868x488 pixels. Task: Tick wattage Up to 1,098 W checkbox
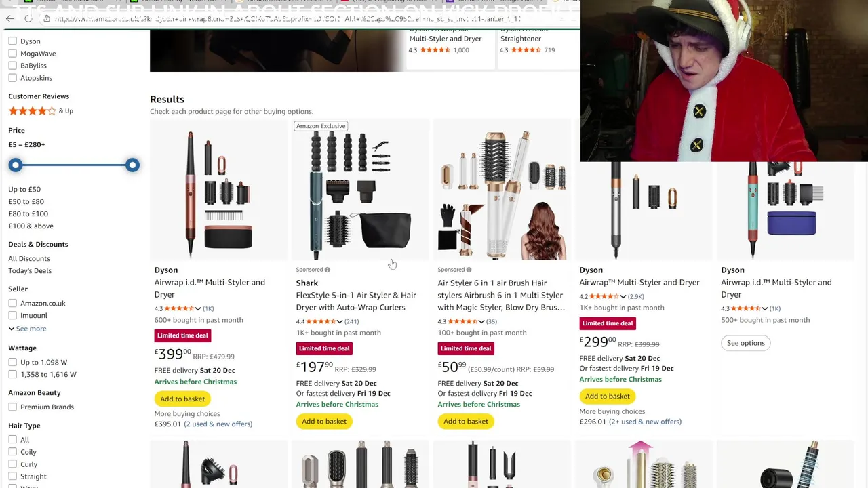pos(12,362)
